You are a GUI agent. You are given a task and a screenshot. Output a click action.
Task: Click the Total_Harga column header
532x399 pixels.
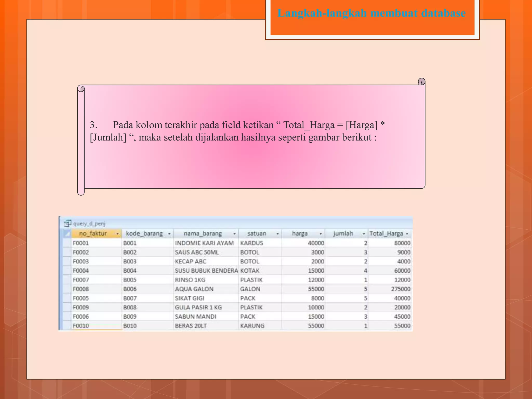[x=386, y=234]
